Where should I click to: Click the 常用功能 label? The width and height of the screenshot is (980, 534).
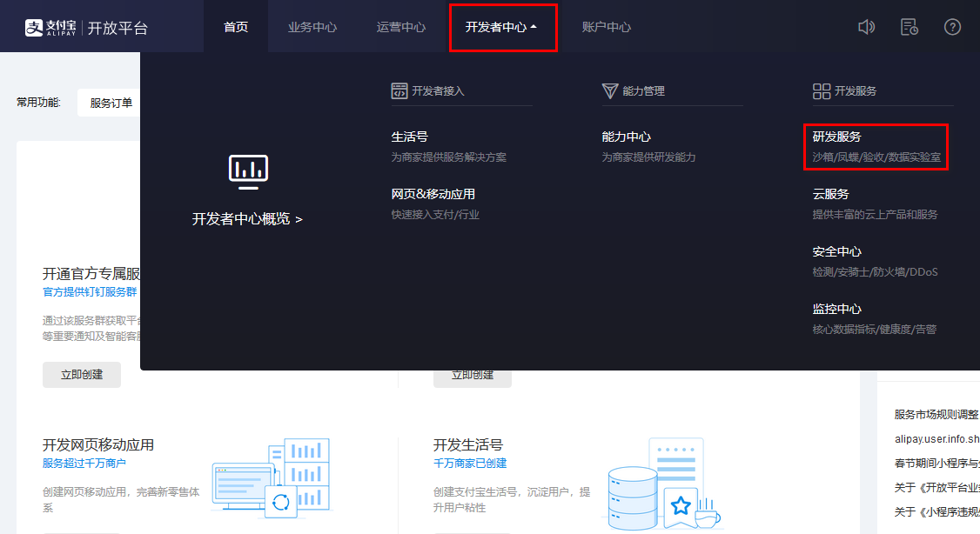pyautogui.click(x=39, y=103)
